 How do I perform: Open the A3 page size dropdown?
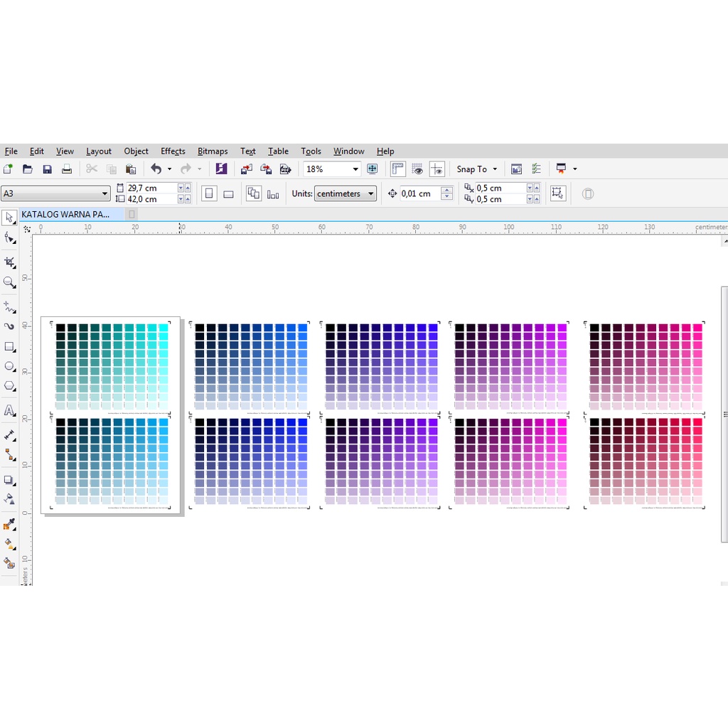105,193
